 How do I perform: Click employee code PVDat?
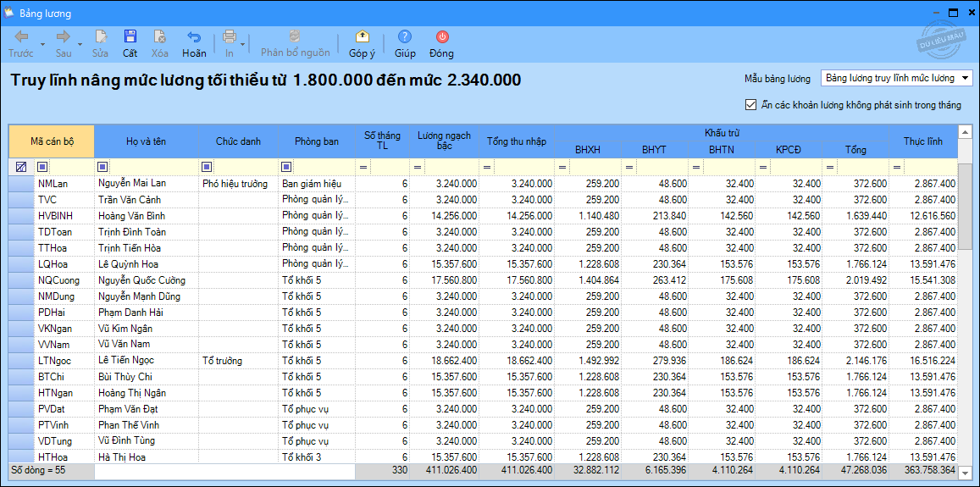(53, 409)
